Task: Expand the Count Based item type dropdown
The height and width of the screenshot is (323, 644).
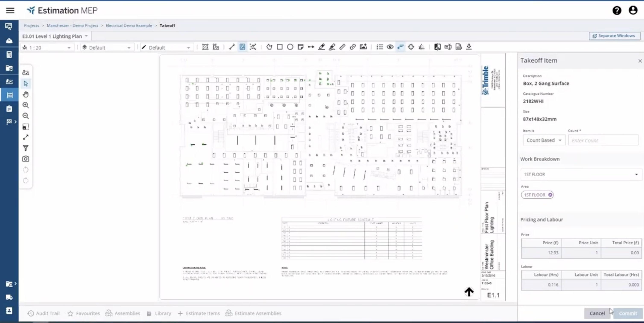Action: [544, 140]
